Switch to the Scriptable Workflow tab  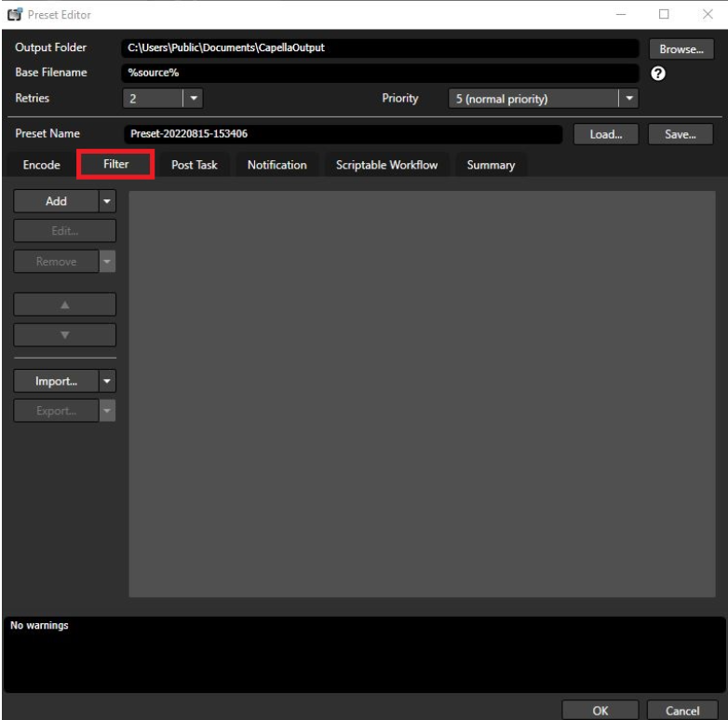click(x=386, y=165)
